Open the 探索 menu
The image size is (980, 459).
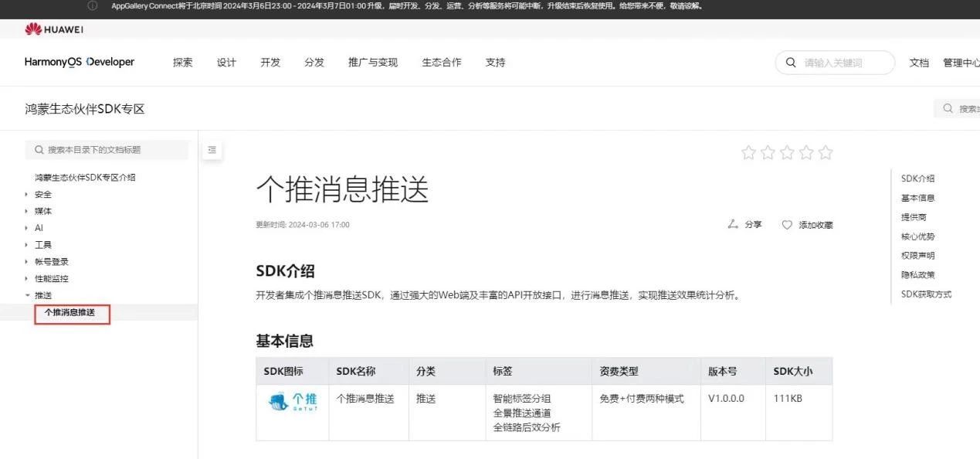(183, 63)
